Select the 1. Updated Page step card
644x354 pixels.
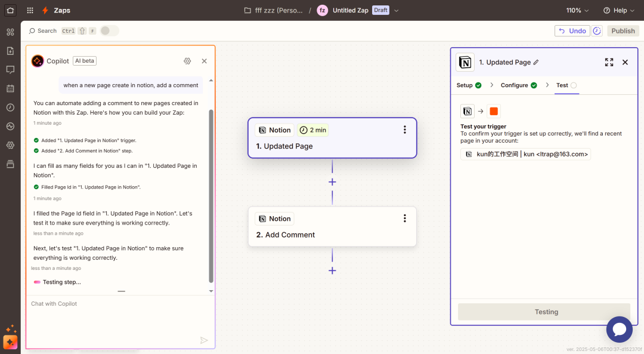[332, 138]
